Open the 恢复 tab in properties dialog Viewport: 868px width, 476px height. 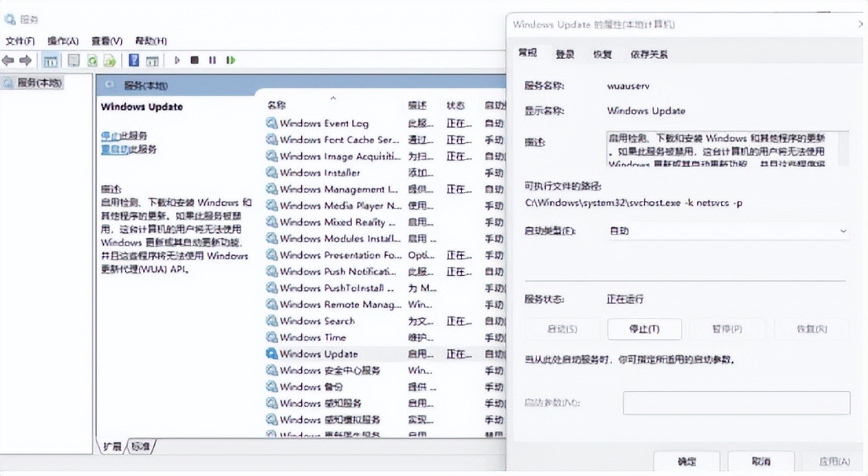[x=603, y=54]
